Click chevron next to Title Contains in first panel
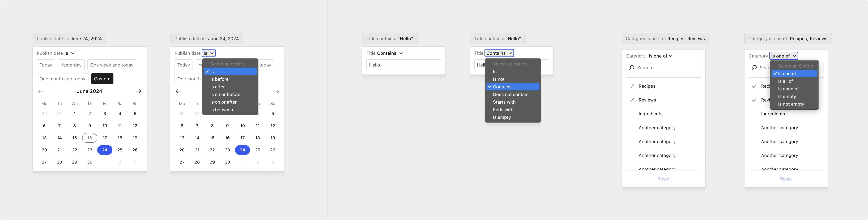Screen dimensions: 868x220 (x=401, y=53)
